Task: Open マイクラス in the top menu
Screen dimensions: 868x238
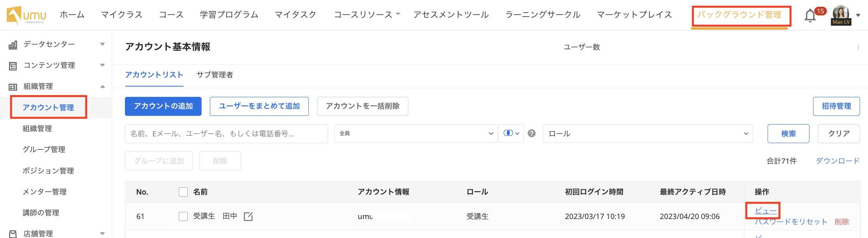Action: point(122,15)
